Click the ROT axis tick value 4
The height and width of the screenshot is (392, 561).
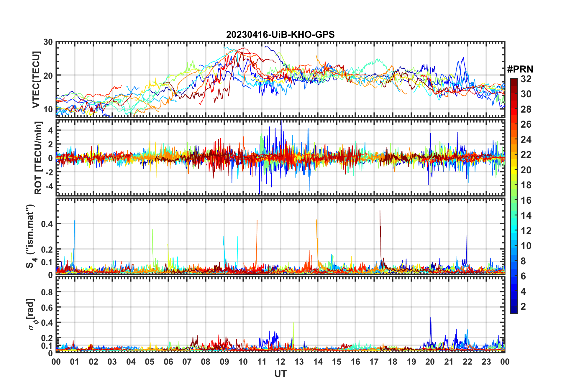pyautogui.click(x=50, y=130)
